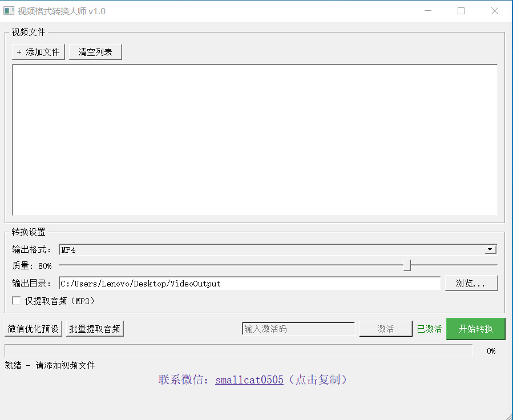The width and height of the screenshot is (513, 420).
Task: Click the 0% progress label
Action: (491, 351)
